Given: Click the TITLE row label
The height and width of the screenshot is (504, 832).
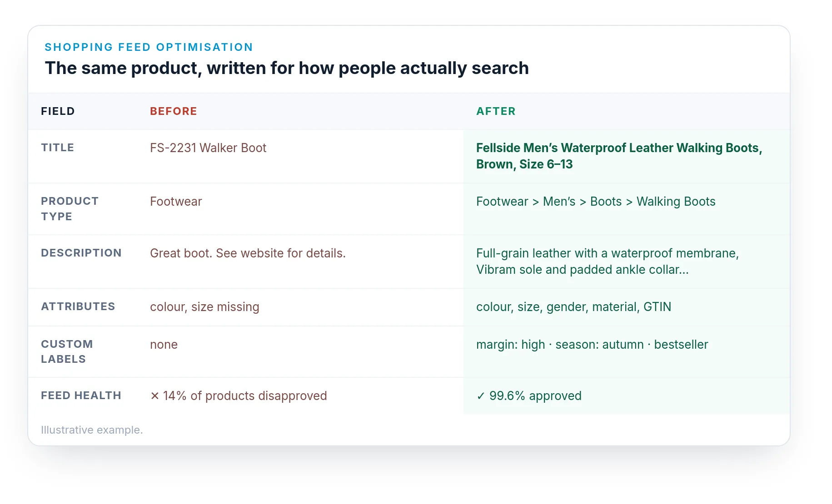Looking at the screenshot, I should (57, 148).
